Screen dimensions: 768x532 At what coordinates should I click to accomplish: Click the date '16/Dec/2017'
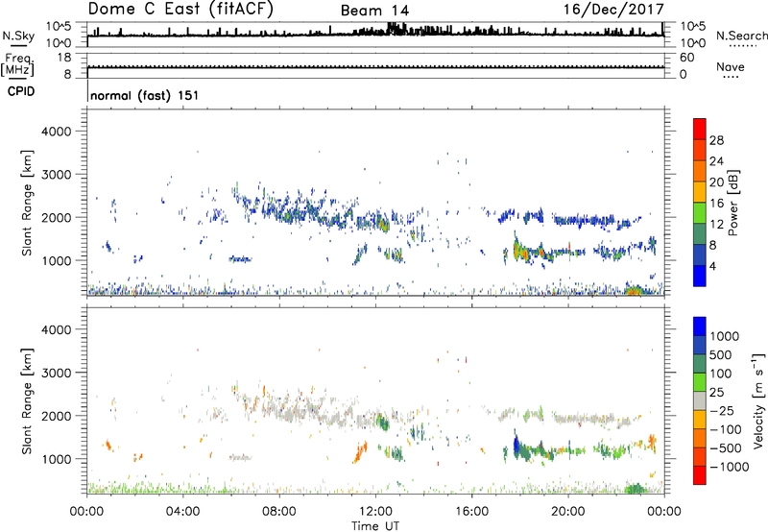[x=613, y=10]
